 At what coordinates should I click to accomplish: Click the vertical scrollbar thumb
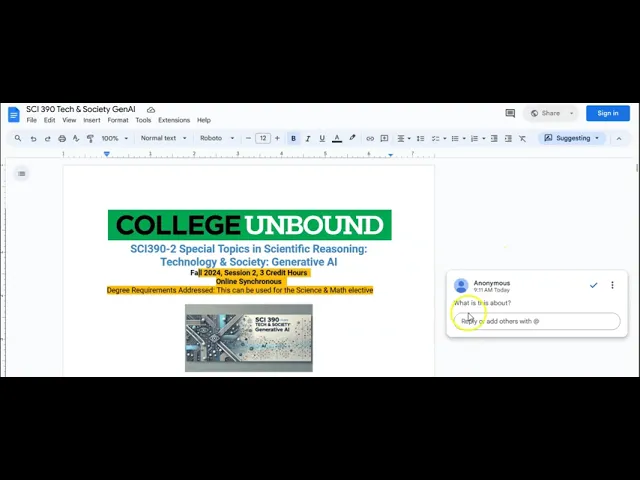[637, 168]
